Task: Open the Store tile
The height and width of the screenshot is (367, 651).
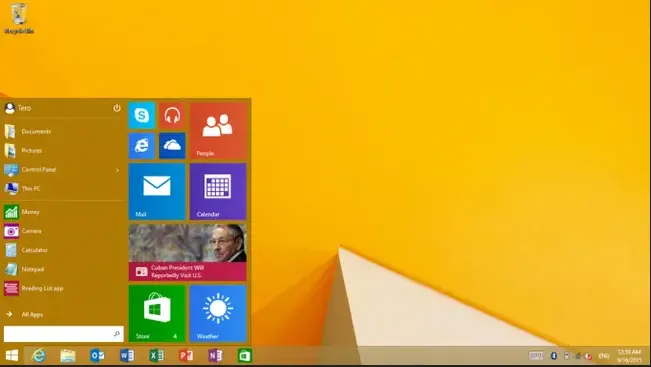Action: (x=157, y=313)
